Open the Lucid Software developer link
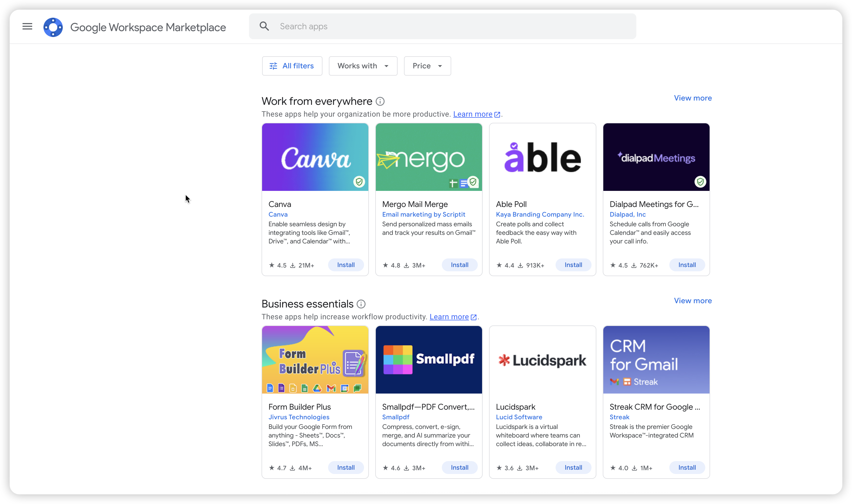The image size is (852, 504). pos(519,417)
